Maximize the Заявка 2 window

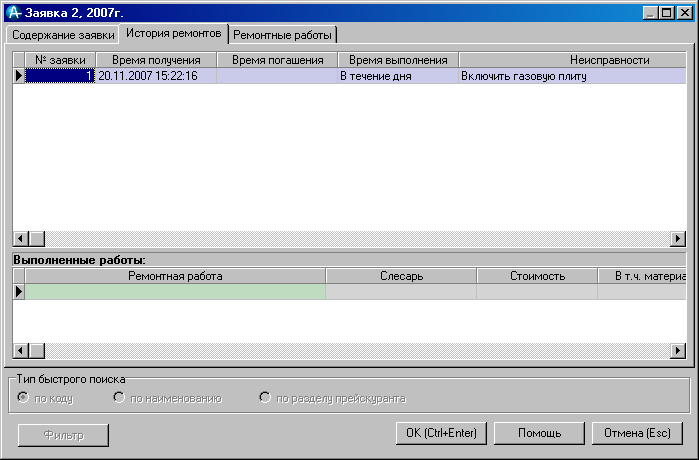tap(666, 12)
